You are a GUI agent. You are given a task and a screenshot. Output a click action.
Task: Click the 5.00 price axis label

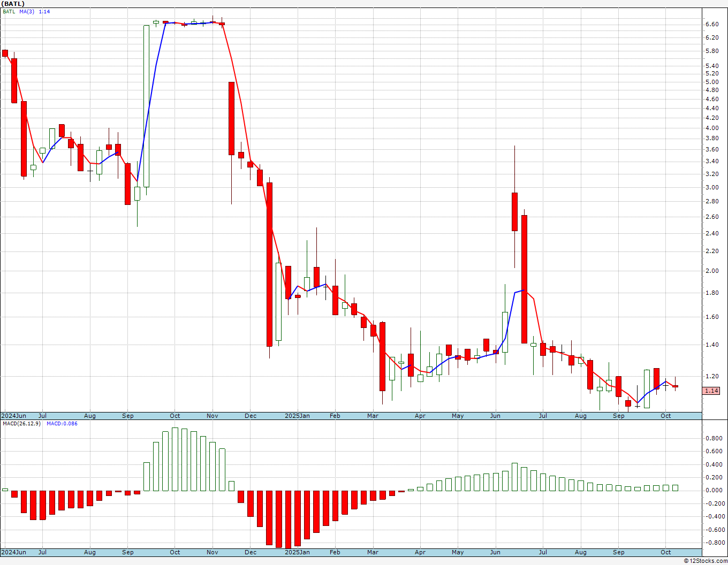click(712, 82)
